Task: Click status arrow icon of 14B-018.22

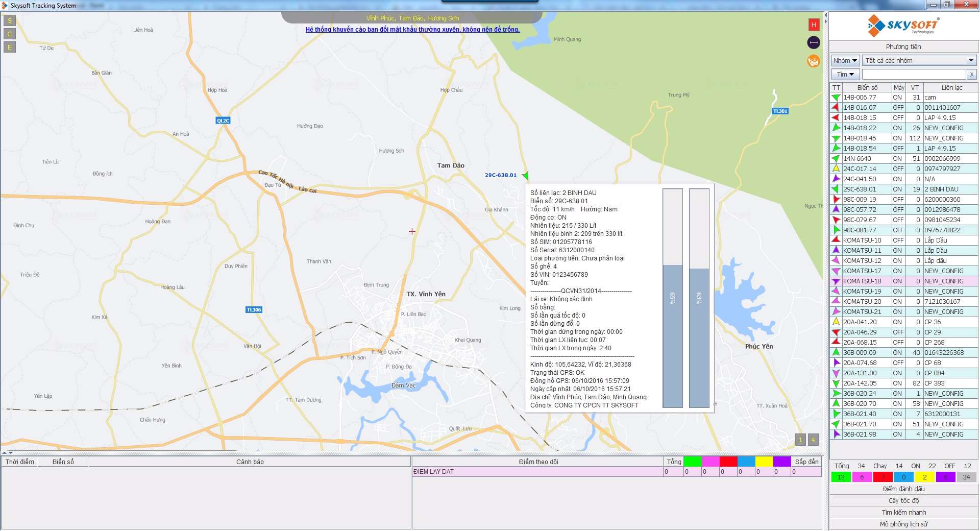Action: click(836, 128)
